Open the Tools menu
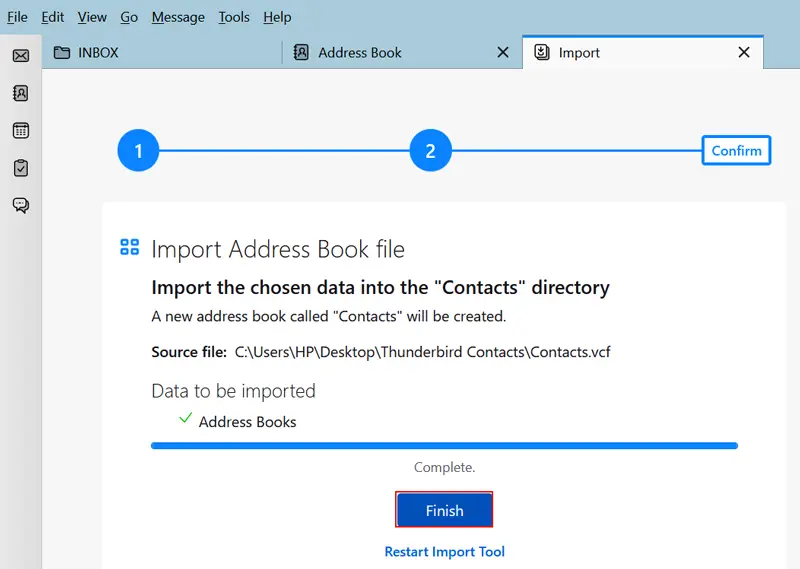Viewport: 800px width, 569px height. click(x=234, y=17)
